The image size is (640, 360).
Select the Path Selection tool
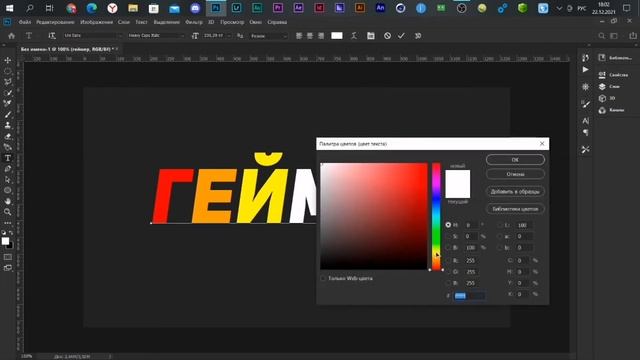[7, 180]
